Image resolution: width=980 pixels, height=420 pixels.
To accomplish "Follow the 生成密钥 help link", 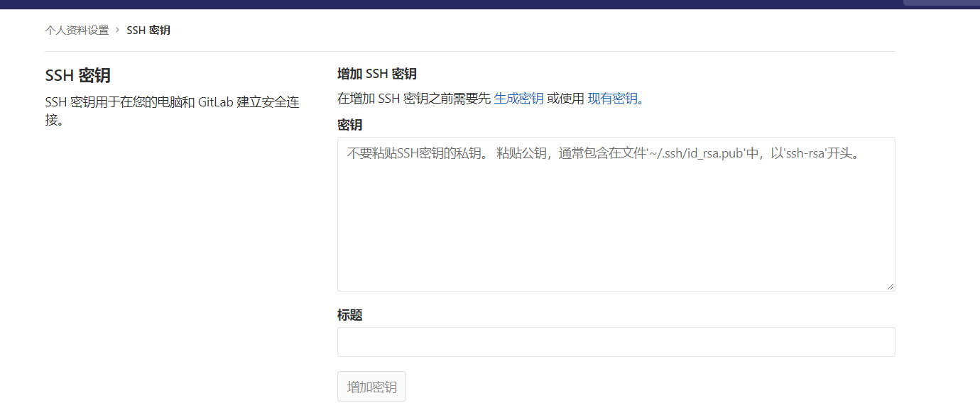I will pyautogui.click(x=518, y=99).
